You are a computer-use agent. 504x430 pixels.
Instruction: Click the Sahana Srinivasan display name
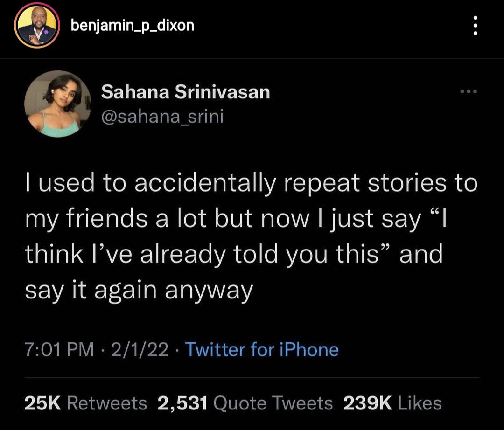pyautogui.click(x=185, y=91)
